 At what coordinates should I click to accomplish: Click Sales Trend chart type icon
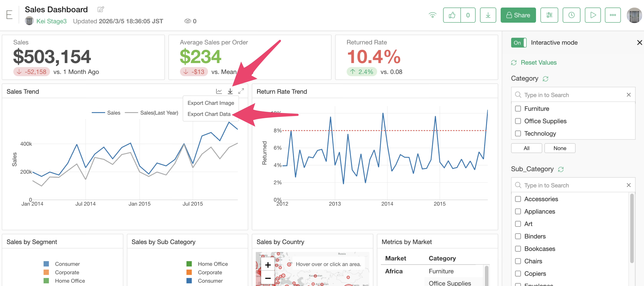coord(219,91)
